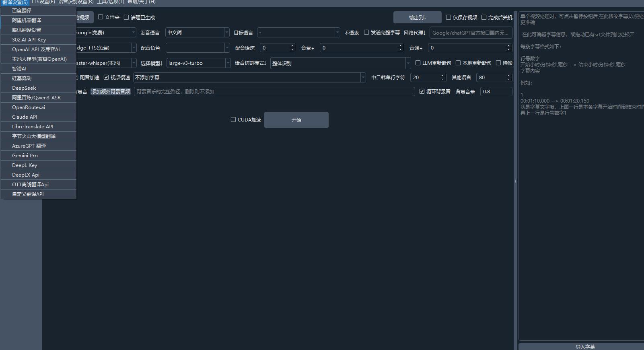This screenshot has width=644, height=350.
Task: Open the 不添加字幕 subtitle dropdown
Action: coord(363,78)
